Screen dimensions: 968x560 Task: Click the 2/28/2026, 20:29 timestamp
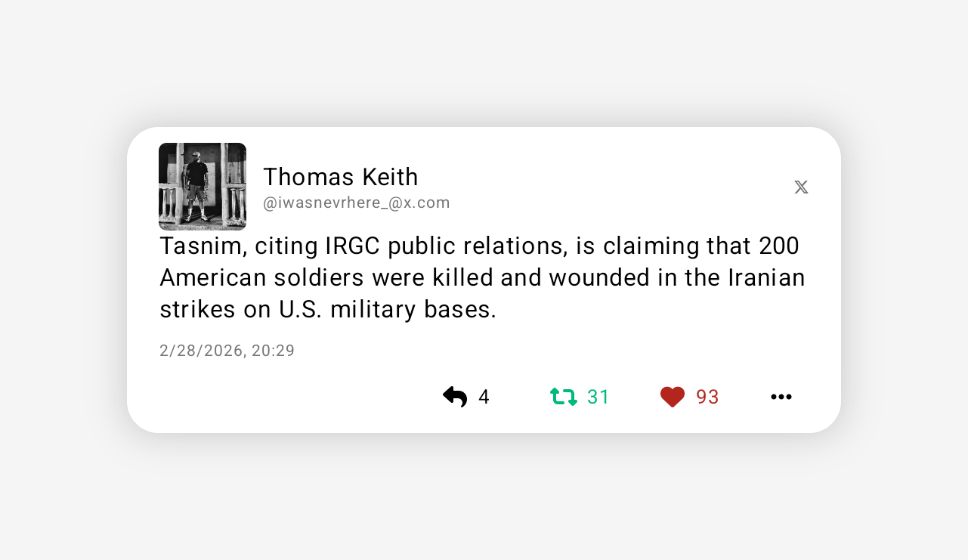(x=227, y=351)
